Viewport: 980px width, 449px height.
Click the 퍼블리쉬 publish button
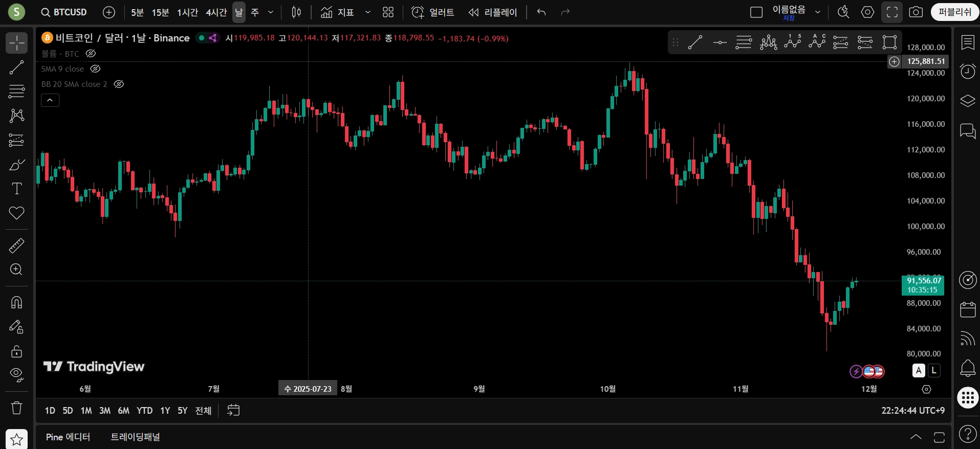(x=955, y=12)
